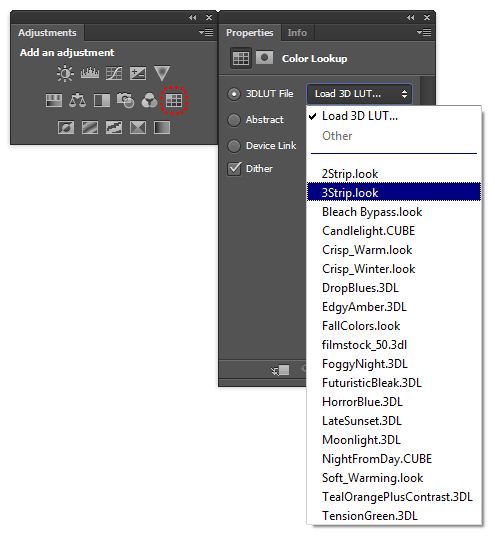Image resolution: width=495 pixels, height=538 pixels.
Task: Add a Vibrance adjustment
Action: pos(162,73)
